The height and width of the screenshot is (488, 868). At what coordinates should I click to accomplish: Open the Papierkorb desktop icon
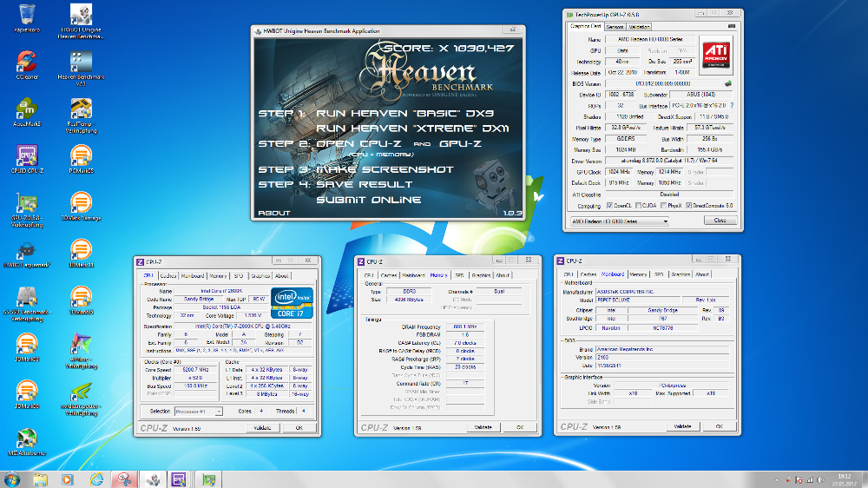coord(27,17)
